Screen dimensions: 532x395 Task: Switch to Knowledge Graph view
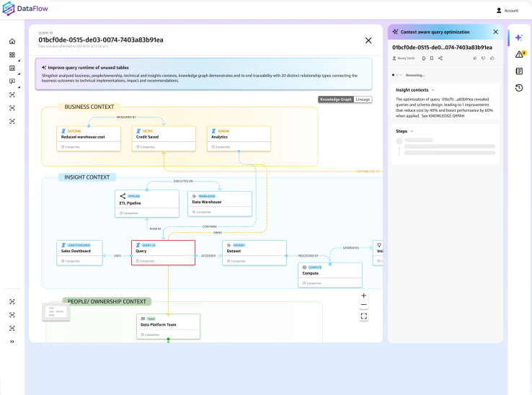(336, 99)
